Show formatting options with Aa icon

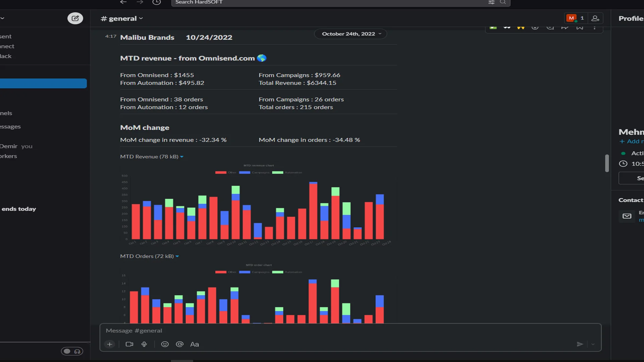195,344
